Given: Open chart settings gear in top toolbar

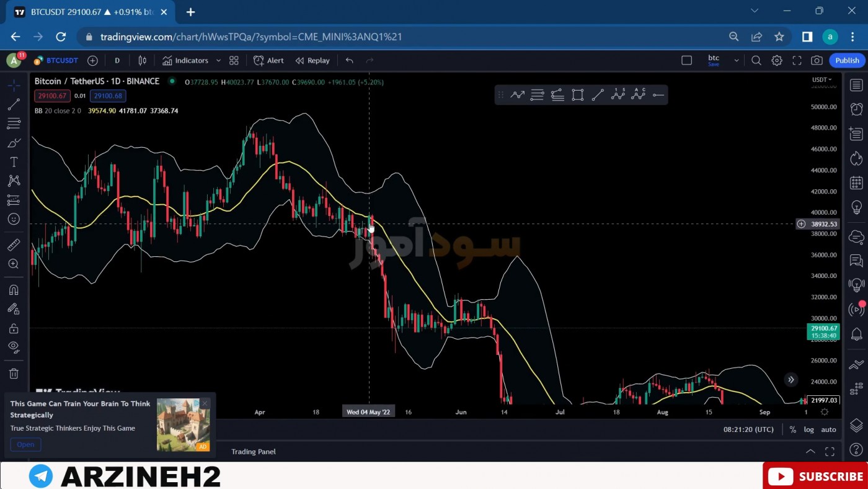Looking at the screenshot, I should (x=777, y=60).
